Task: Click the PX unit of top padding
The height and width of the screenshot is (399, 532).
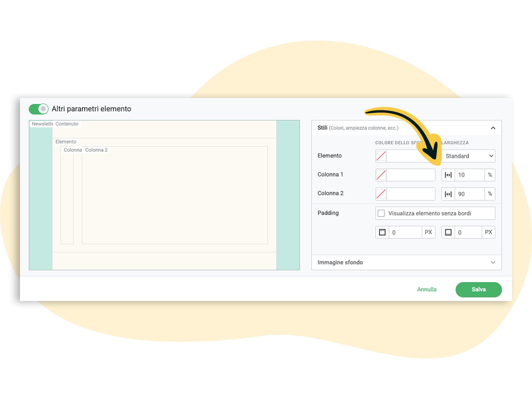Action: [x=428, y=232]
